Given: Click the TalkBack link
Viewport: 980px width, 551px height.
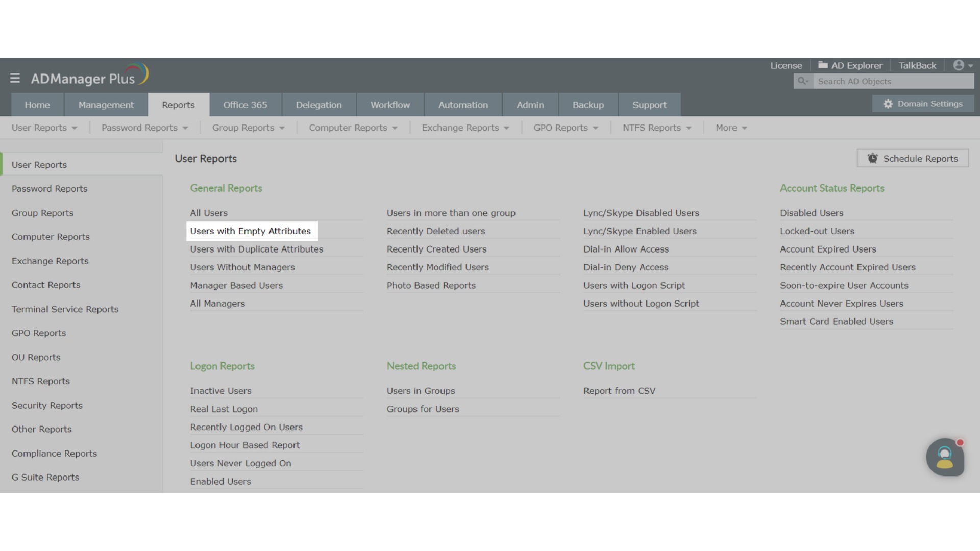Looking at the screenshot, I should point(917,65).
